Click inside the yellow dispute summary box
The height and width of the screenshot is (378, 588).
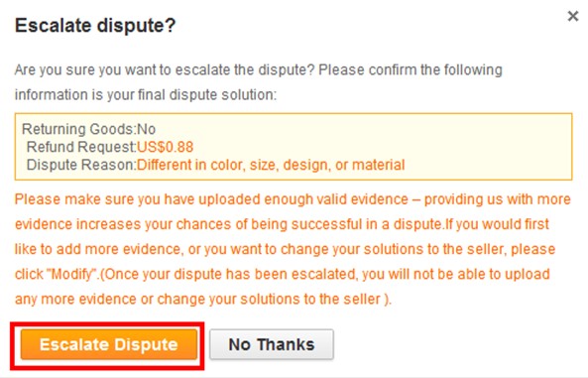click(x=294, y=147)
